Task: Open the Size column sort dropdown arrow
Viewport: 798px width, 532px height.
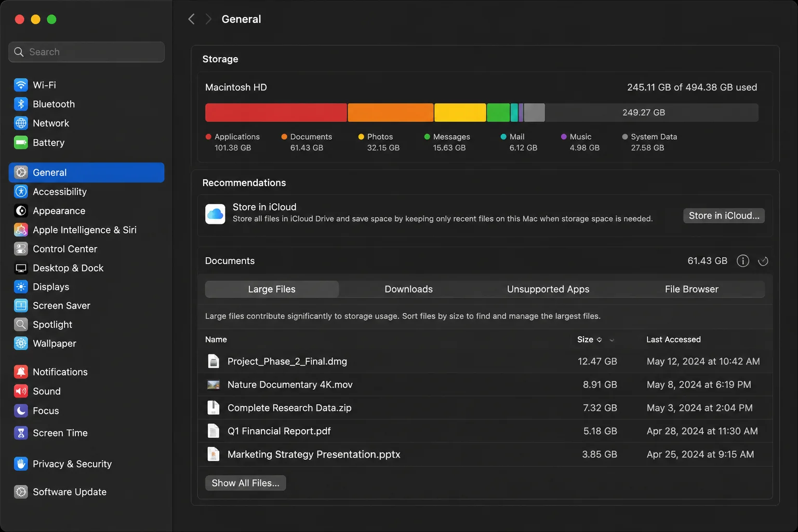Action: point(611,340)
